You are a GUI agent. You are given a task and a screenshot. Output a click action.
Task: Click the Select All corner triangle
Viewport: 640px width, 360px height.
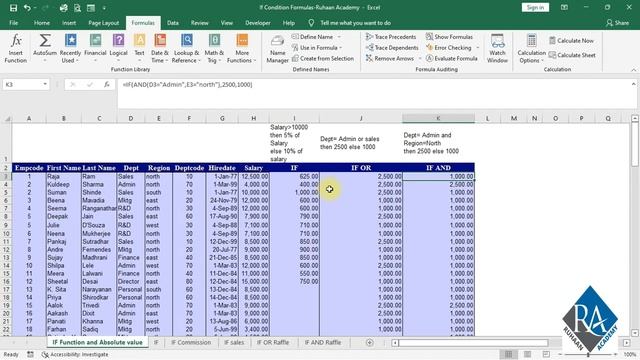(7, 118)
